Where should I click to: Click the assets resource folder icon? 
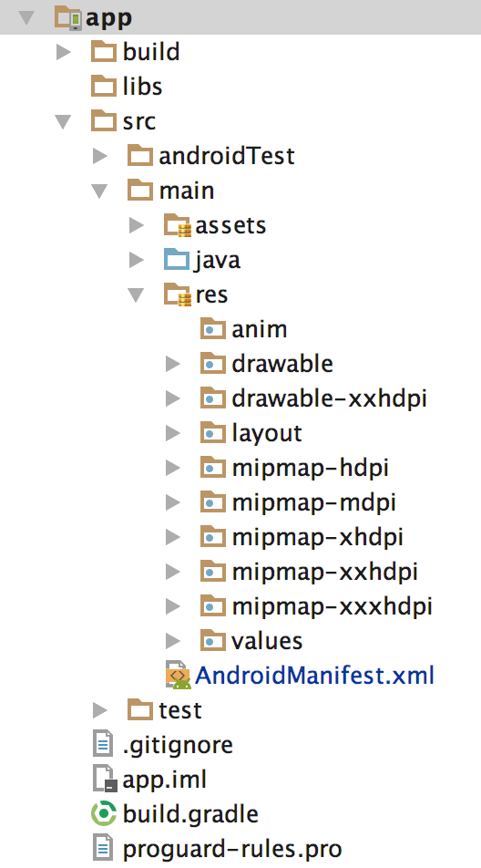[x=178, y=225]
